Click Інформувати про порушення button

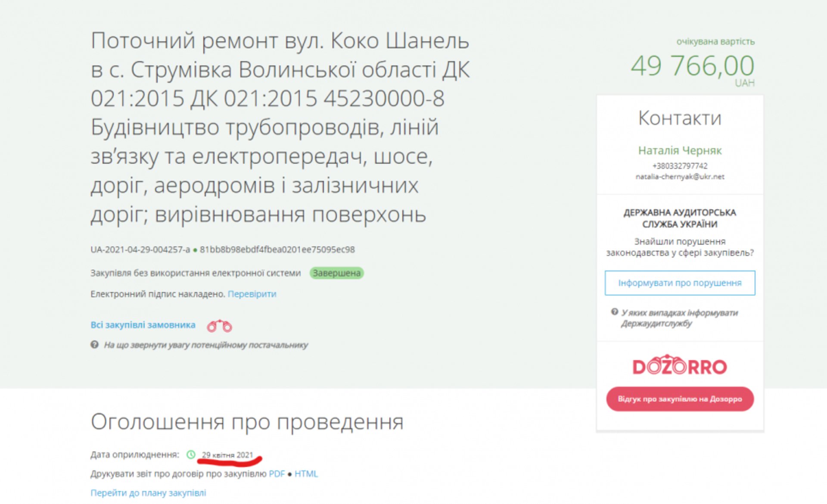680,283
